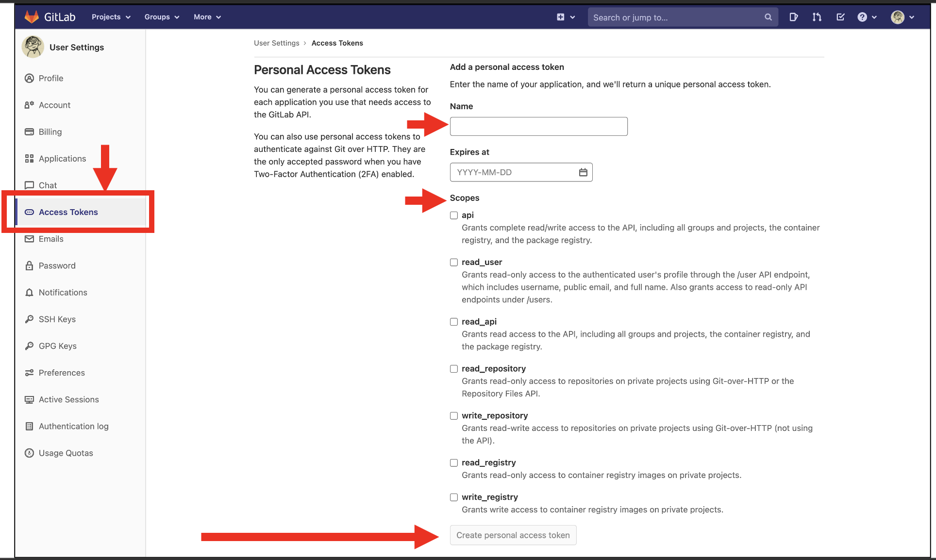Click the Emails envelope icon

coord(29,239)
